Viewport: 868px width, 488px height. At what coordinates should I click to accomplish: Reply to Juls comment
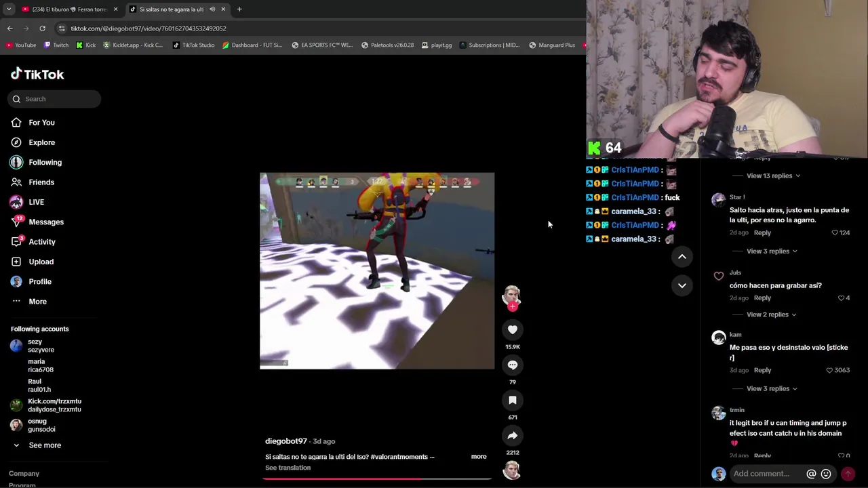(762, 298)
